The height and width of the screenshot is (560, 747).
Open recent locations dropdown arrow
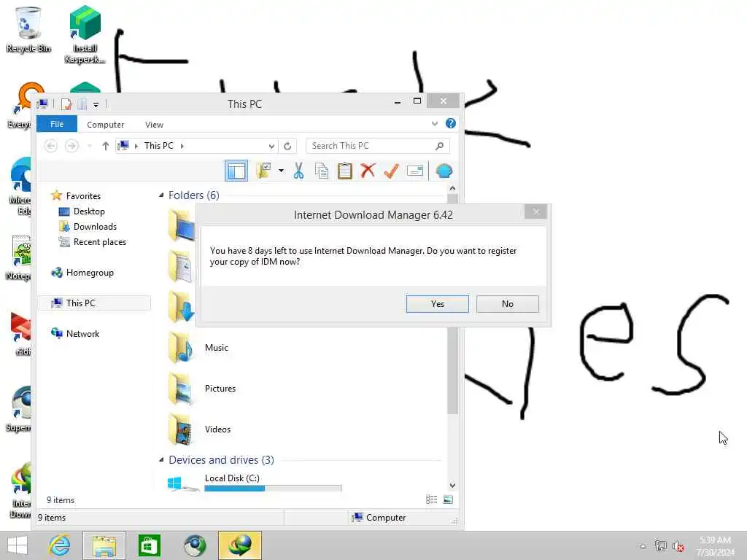[90, 146]
